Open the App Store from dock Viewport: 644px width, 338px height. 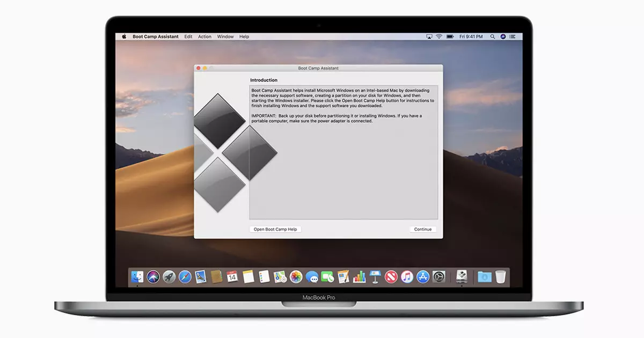[x=423, y=277]
